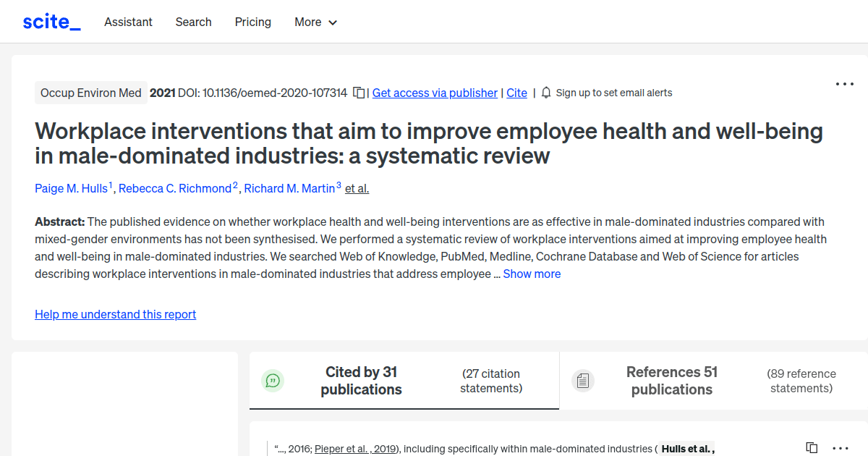
Task: Switch to the References 51 publications tab
Action: click(x=671, y=380)
